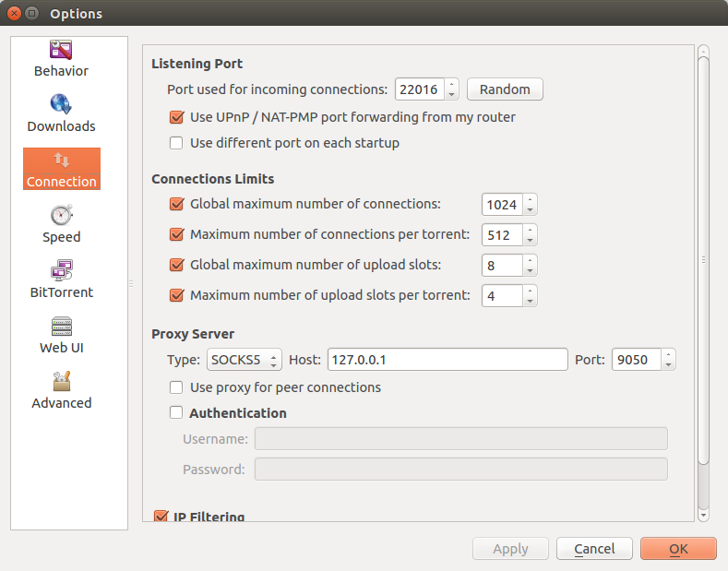Toggle the IP Filtering checkbox

coord(161,516)
